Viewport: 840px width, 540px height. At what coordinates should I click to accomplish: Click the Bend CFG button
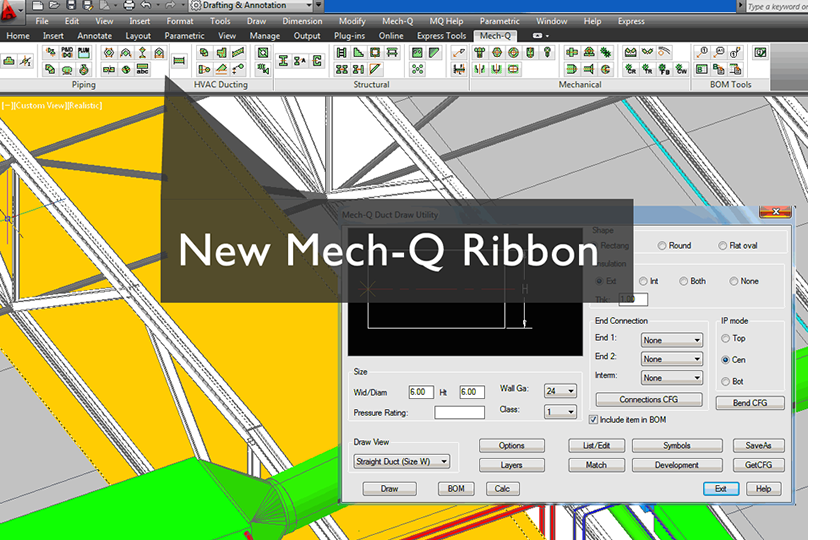pos(750,403)
